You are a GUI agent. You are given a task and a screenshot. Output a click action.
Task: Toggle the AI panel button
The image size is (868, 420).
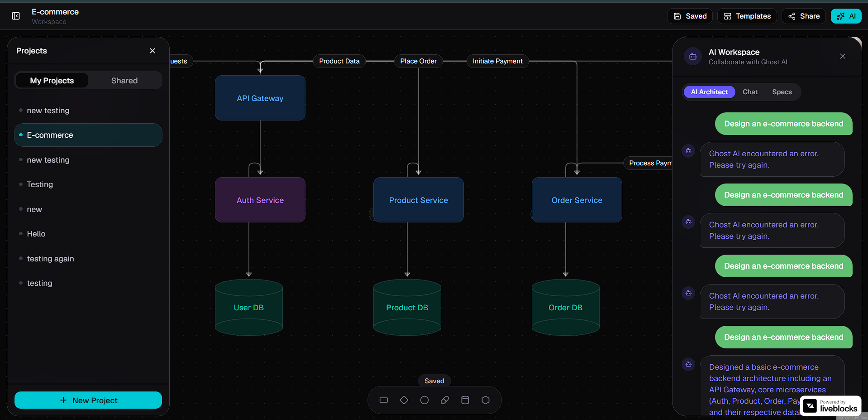(846, 16)
